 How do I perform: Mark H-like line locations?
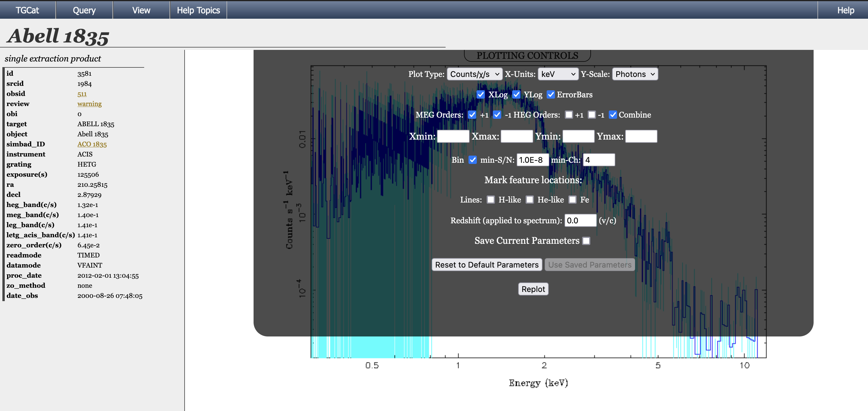point(490,200)
